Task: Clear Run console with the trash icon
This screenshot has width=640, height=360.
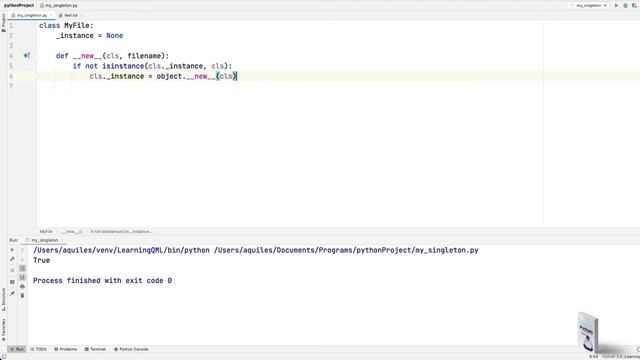Action: (22, 295)
